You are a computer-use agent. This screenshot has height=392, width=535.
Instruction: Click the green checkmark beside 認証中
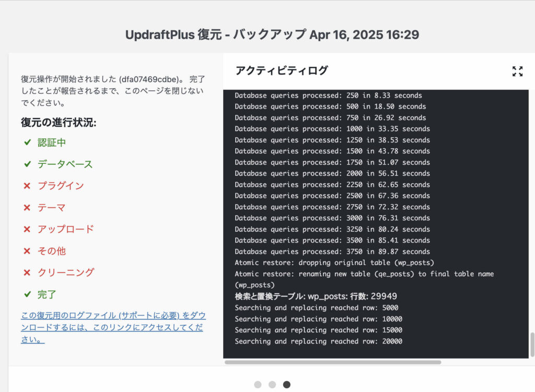pos(28,142)
